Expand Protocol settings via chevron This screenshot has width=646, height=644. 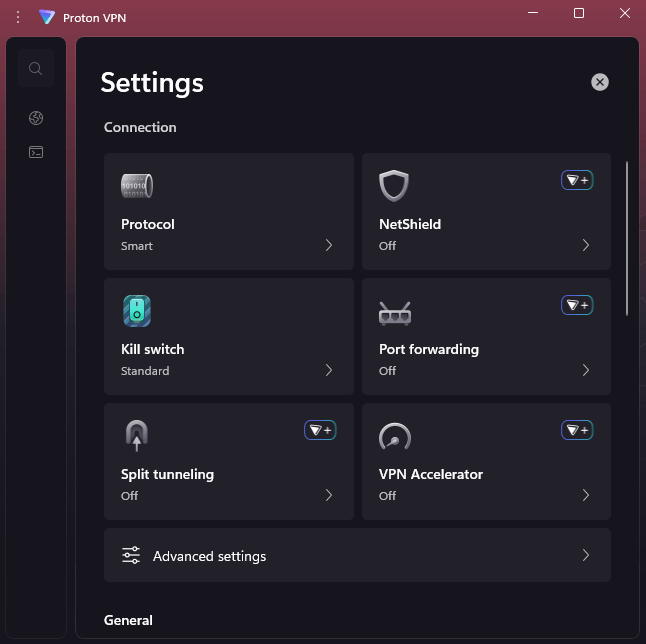(329, 245)
